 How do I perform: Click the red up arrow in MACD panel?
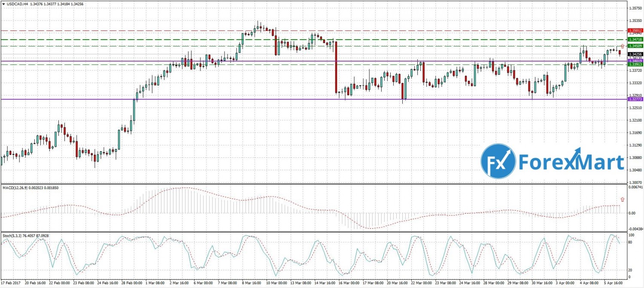point(623,199)
